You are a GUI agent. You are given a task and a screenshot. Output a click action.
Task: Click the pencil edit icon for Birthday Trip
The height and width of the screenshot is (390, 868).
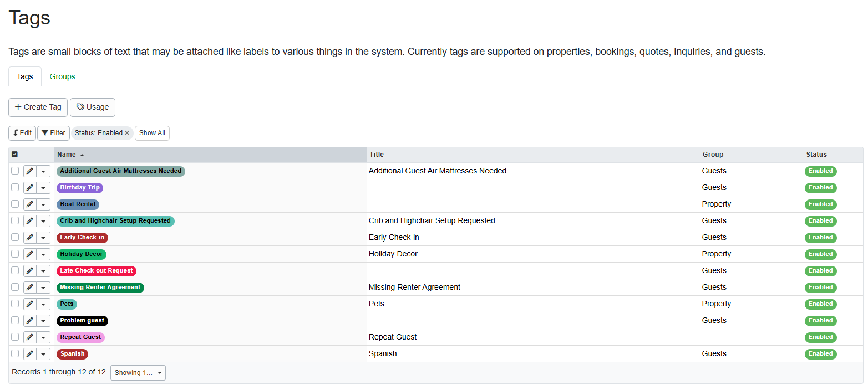coord(30,188)
